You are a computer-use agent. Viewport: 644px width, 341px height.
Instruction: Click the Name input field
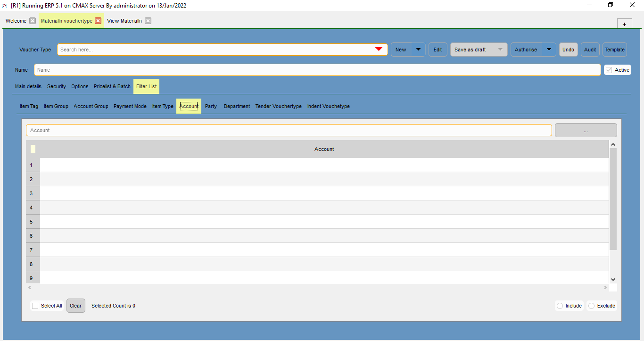click(x=317, y=70)
